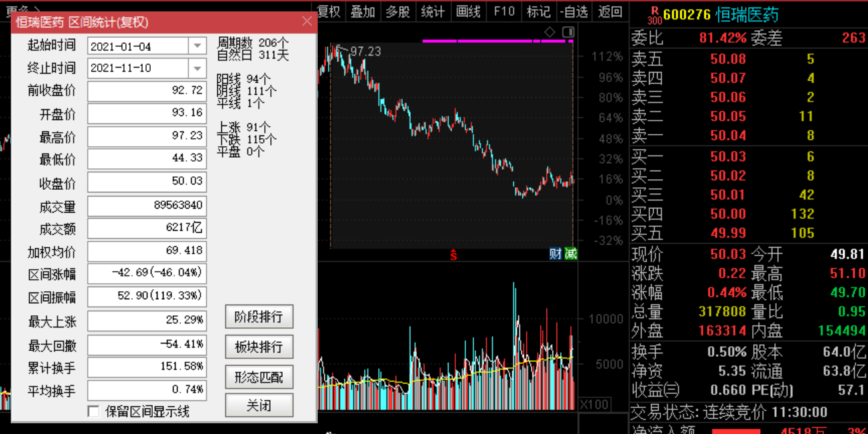The height and width of the screenshot is (434, 868).
Task: Expand the 起始时间 date dropdown
Action: 197,46
